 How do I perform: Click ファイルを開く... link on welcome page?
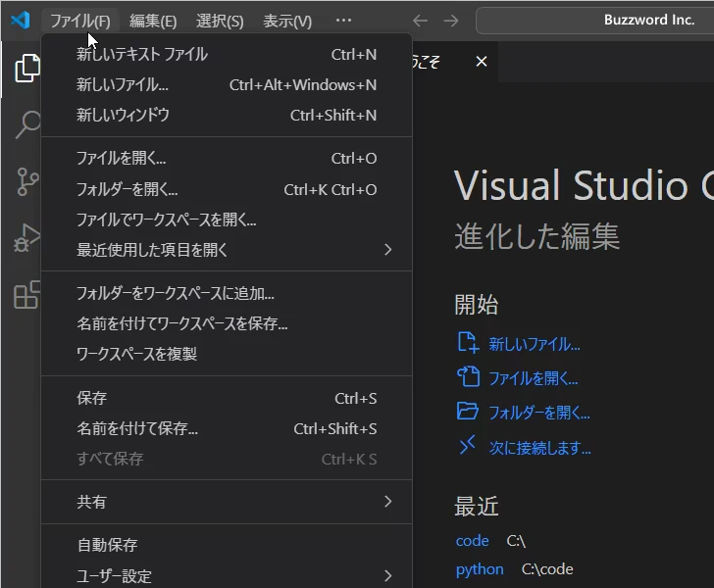point(534,378)
